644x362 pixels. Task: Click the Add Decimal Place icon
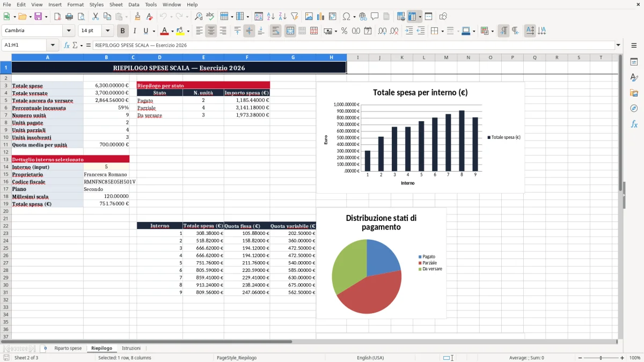tap(382, 31)
